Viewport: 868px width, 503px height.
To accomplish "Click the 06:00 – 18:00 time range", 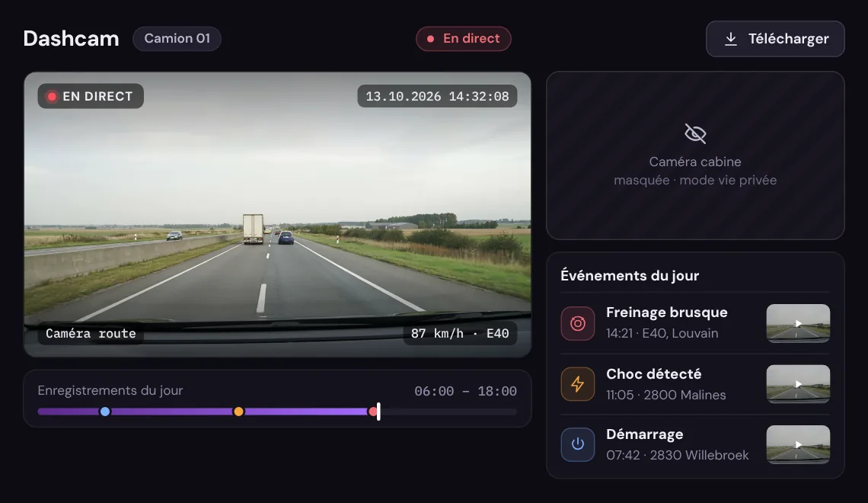I will pos(465,391).
